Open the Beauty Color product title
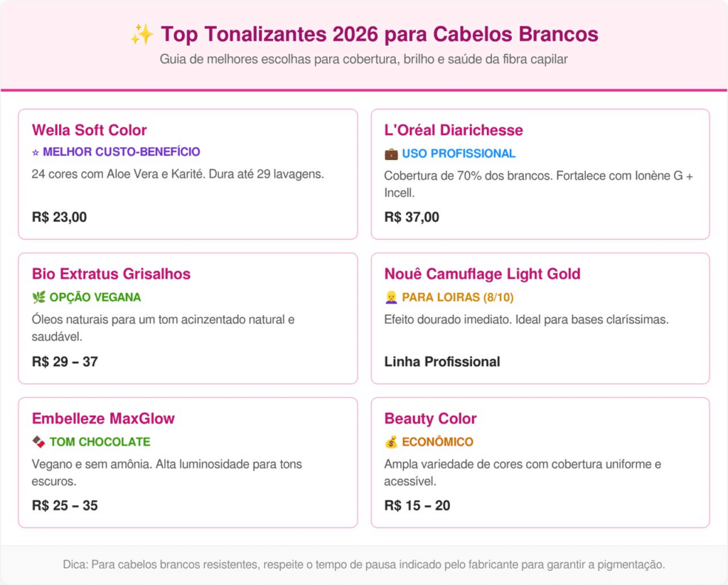Viewport: 728px width, 585px height. pos(430,419)
